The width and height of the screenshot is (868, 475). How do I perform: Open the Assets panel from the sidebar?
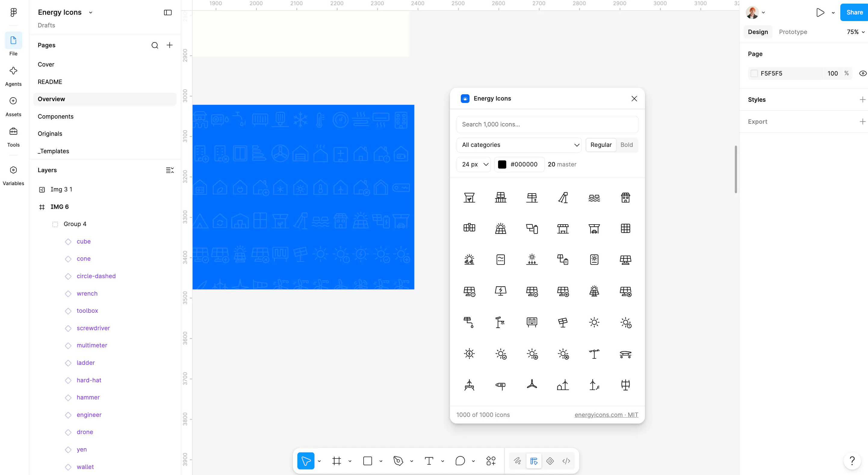pyautogui.click(x=13, y=106)
